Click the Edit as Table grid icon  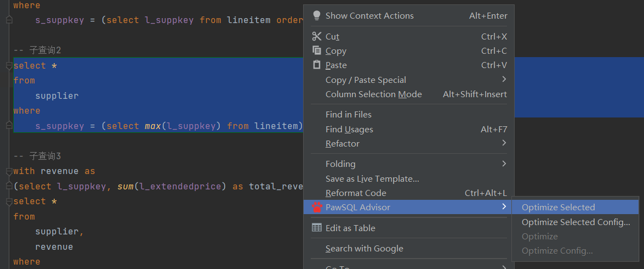click(x=317, y=228)
